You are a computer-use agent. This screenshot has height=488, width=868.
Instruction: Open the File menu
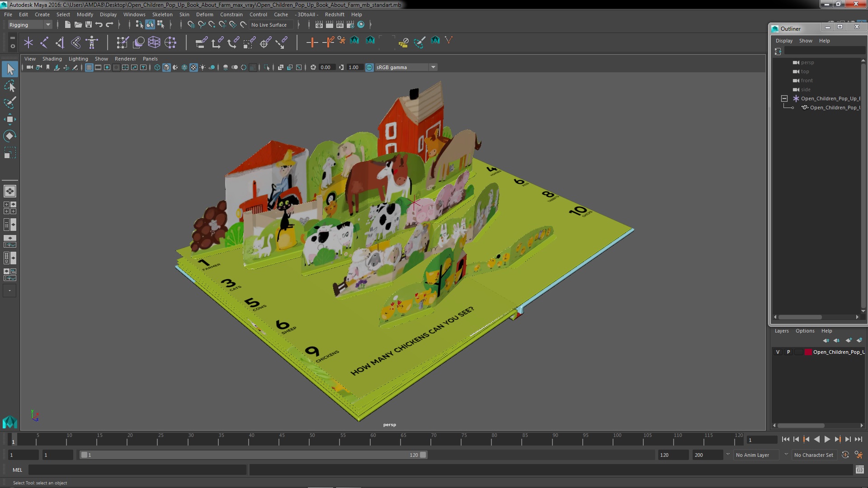8,14
